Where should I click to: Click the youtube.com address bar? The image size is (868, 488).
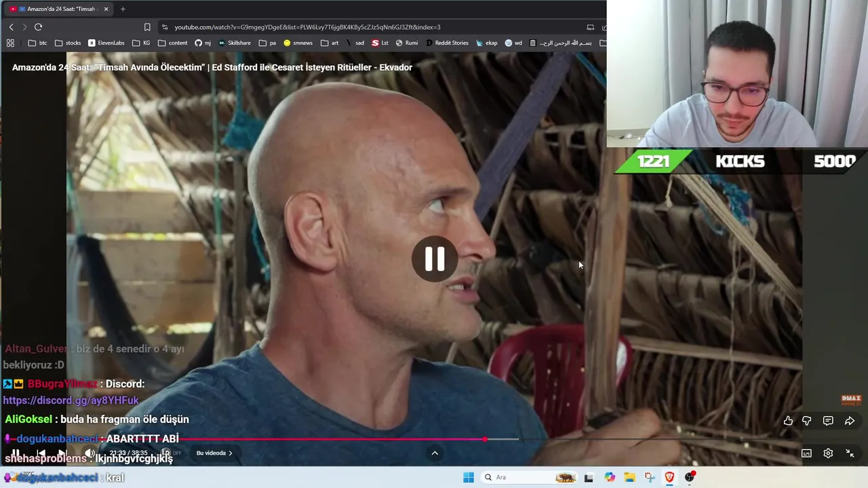[307, 27]
